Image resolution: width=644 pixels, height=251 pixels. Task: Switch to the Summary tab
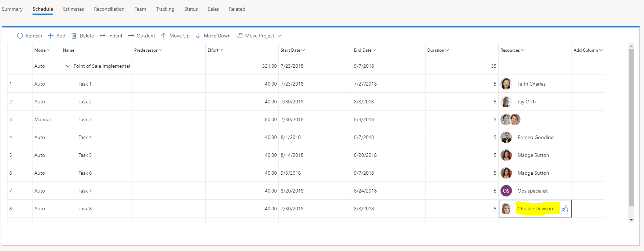coord(12,9)
